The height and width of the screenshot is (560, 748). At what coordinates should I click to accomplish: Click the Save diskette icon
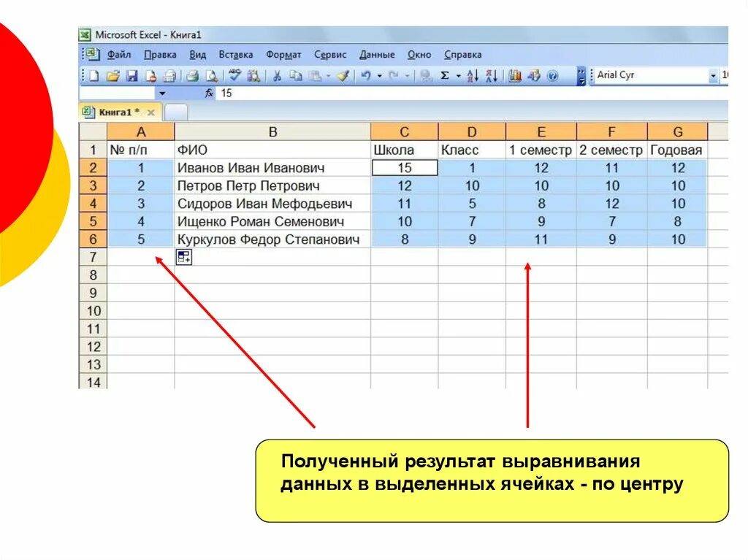[131, 75]
